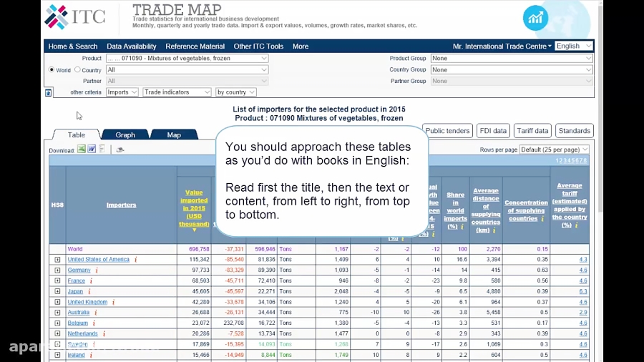Click the FDI data button
Viewport: 644px width, 362px height.
tap(493, 131)
